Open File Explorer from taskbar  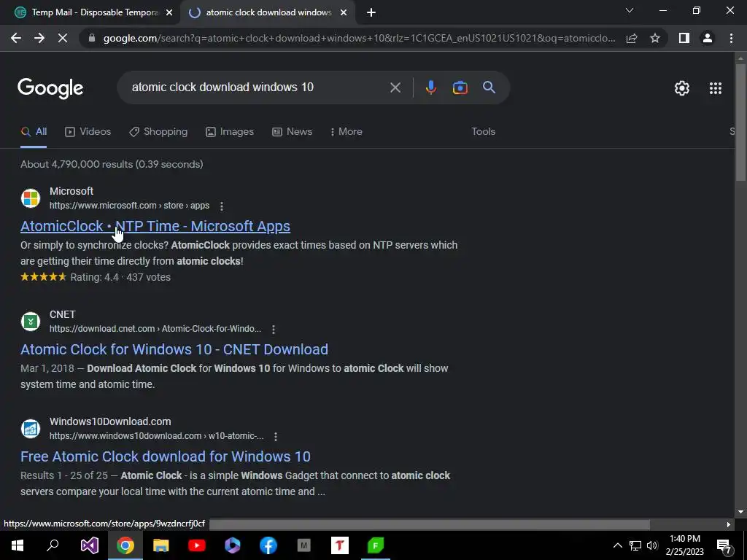(161, 545)
